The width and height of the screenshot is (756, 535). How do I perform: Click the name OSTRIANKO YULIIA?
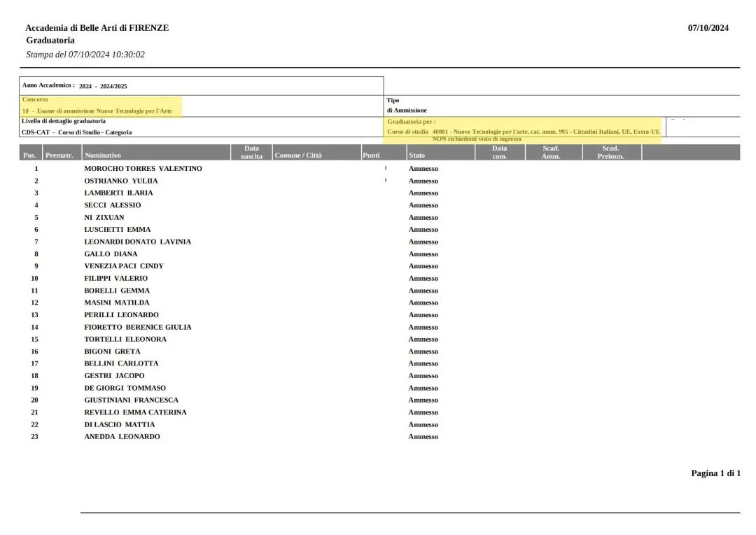coord(121,181)
